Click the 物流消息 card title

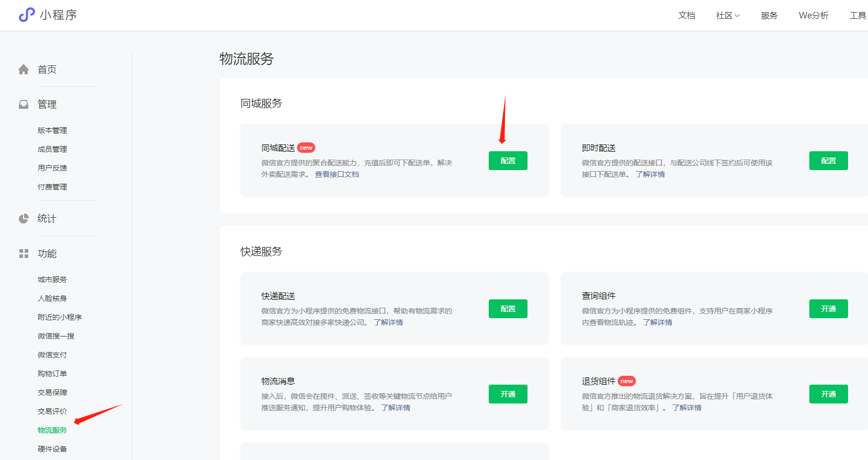[278, 381]
